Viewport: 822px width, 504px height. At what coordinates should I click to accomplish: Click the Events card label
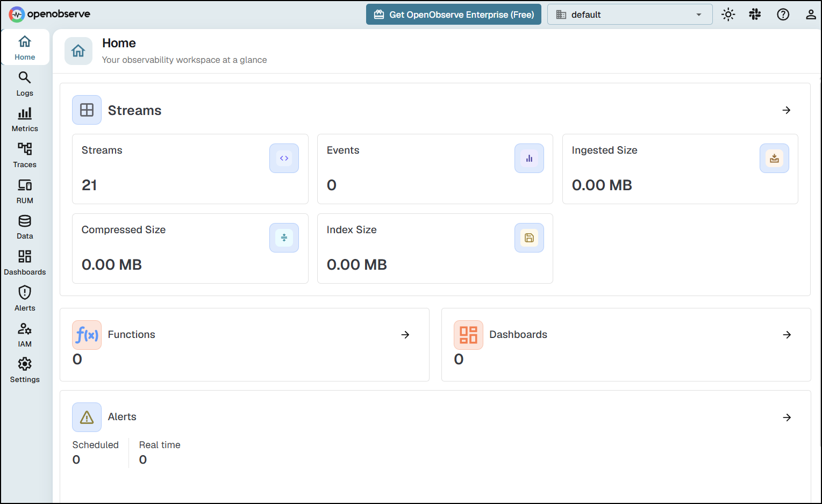point(343,150)
